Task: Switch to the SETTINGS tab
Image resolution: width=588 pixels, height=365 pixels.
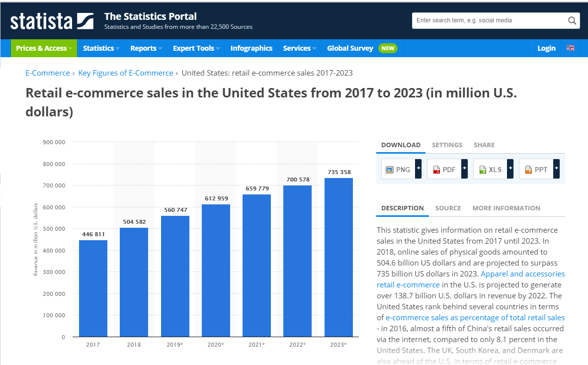Action: coord(447,145)
